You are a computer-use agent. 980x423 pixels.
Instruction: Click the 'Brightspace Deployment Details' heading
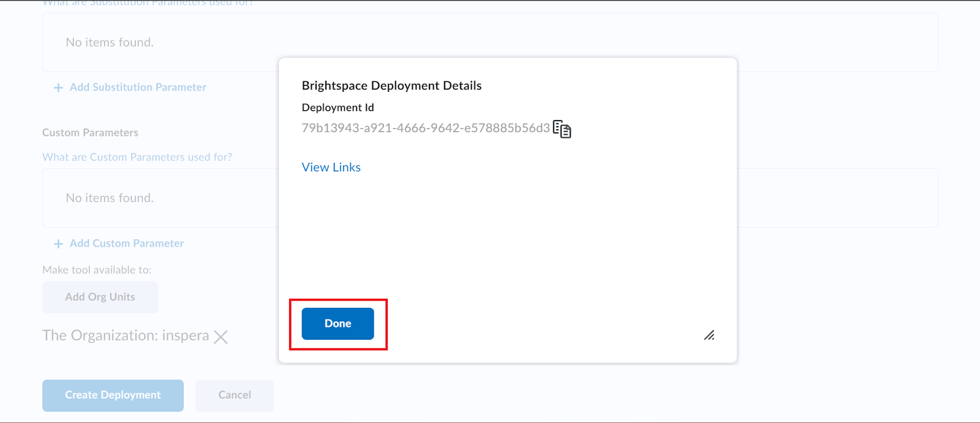tap(391, 86)
